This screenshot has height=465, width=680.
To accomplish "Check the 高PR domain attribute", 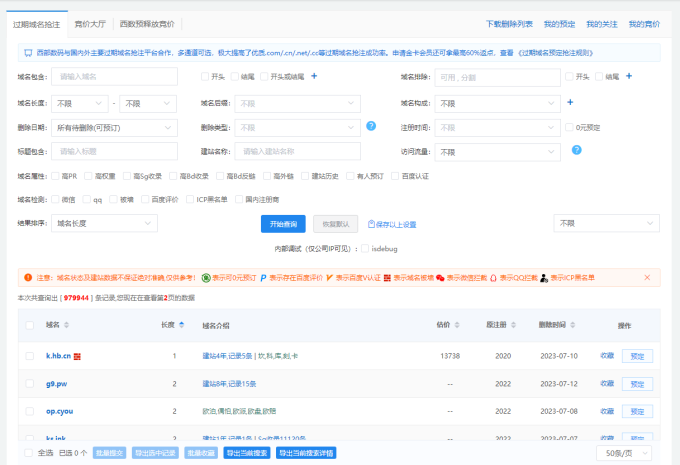I will click(x=55, y=176).
